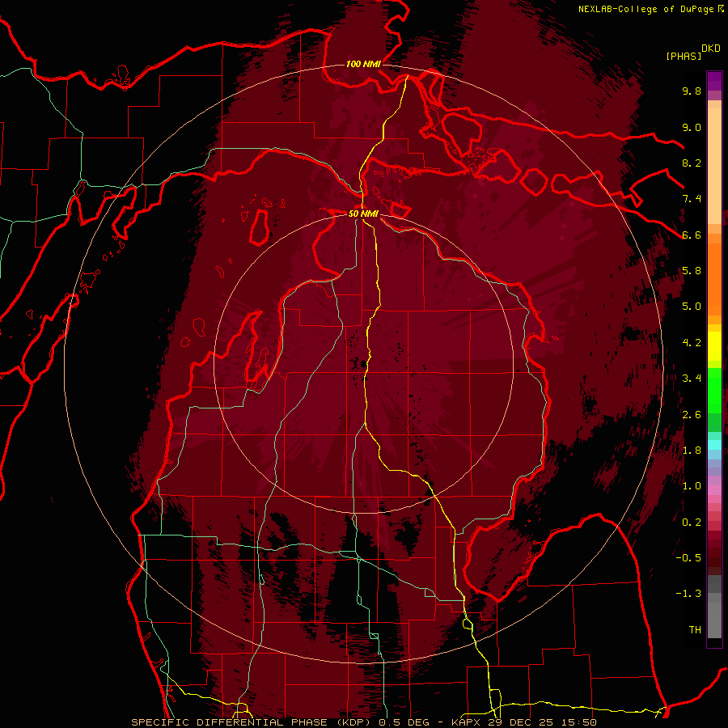This screenshot has height=728, width=728.
Task: Pick the cyan colorbar segment
Action: (714, 445)
